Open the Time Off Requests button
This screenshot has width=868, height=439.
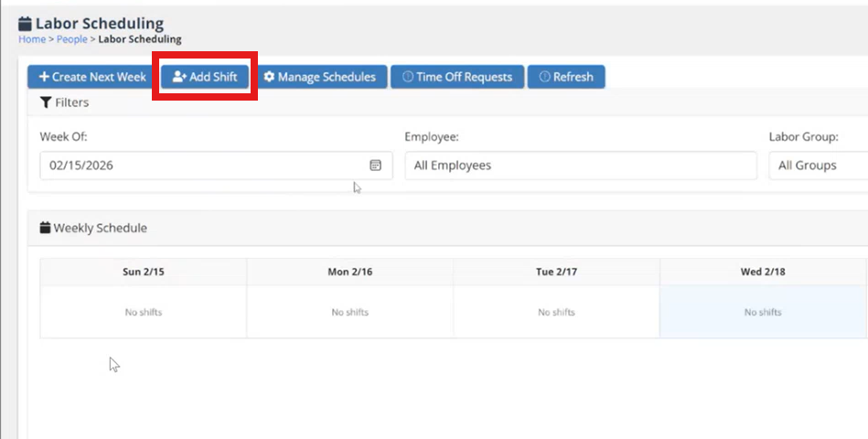(457, 77)
